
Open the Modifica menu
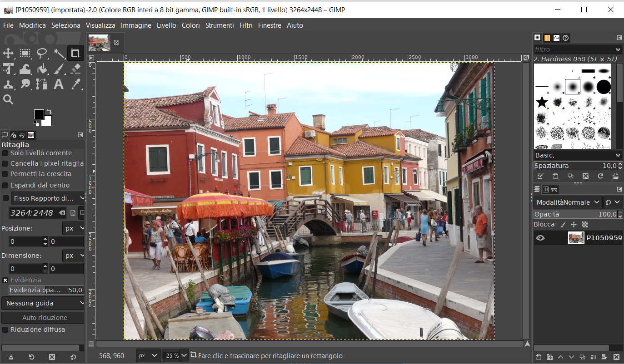pyautogui.click(x=32, y=25)
